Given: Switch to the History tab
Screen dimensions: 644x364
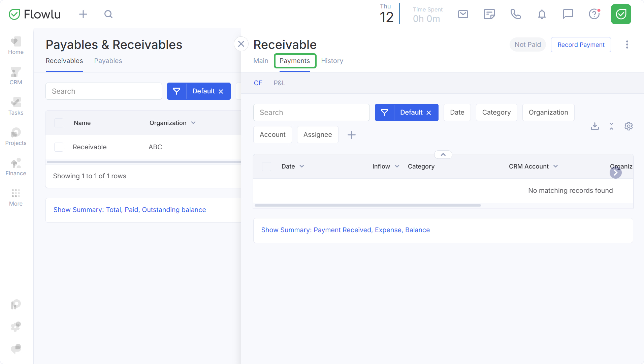Looking at the screenshot, I should 332,61.
